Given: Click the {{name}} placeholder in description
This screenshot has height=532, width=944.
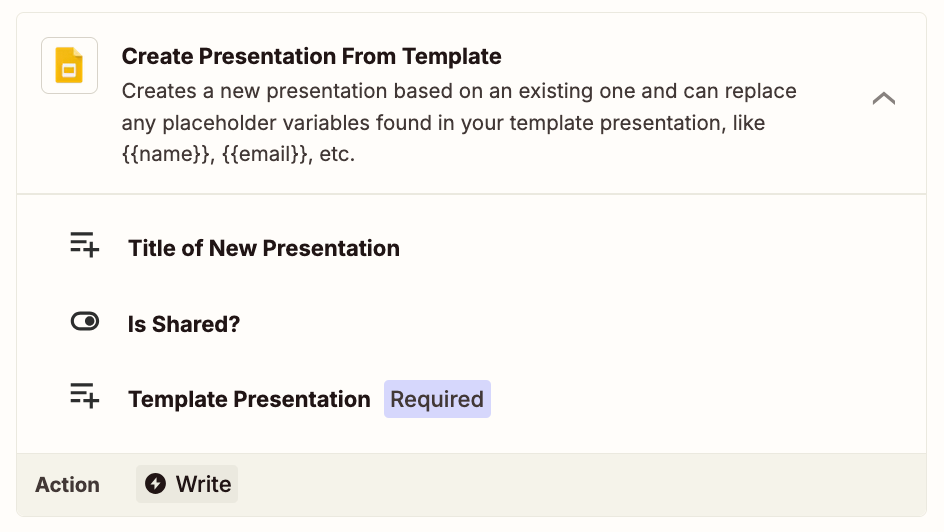Looking at the screenshot, I should click(167, 154).
